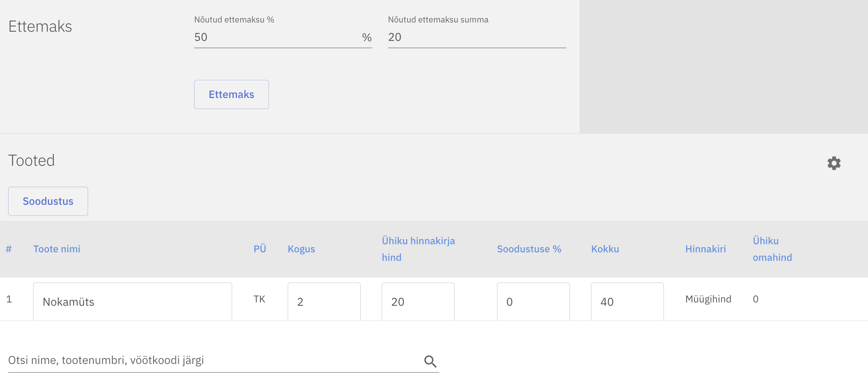The height and width of the screenshot is (389, 868).
Task: Edit the Kogus quantity field
Action: coord(323,302)
